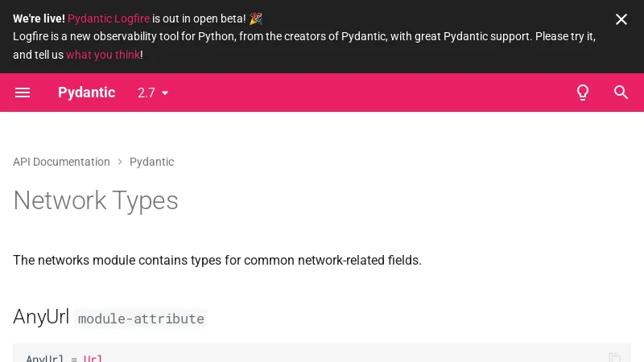Viewport: 644px width, 362px height.
Task: Click the breadcrumb chevron separator
Action: (x=120, y=162)
